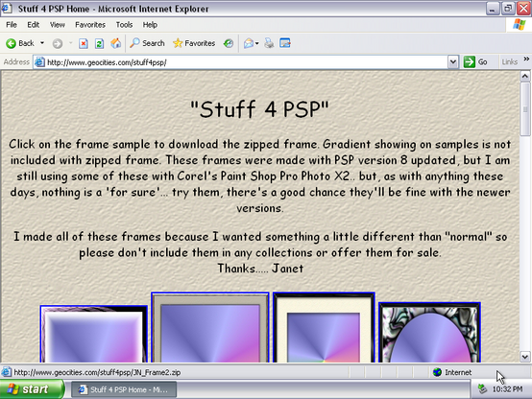Viewport: 532px width, 399px height.
Task: Go to the Home page icon
Action: (115, 43)
